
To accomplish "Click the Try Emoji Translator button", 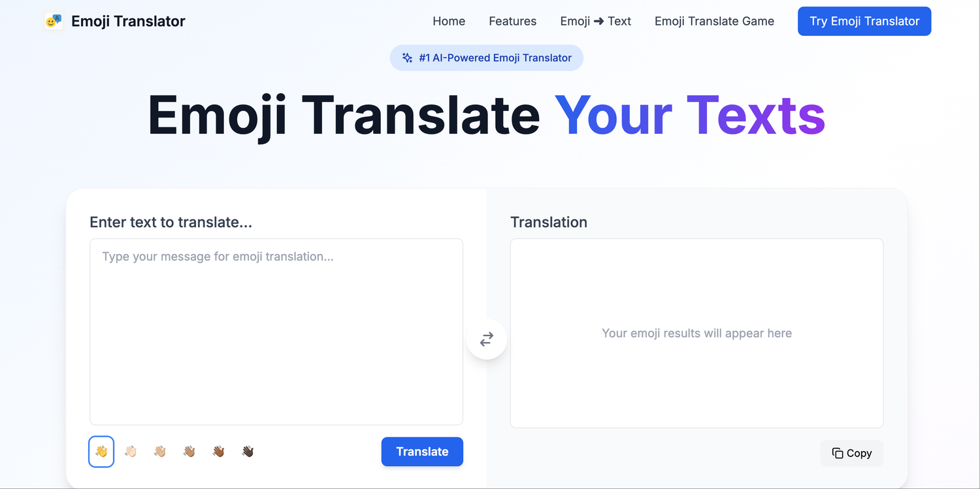I will pos(864,21).
